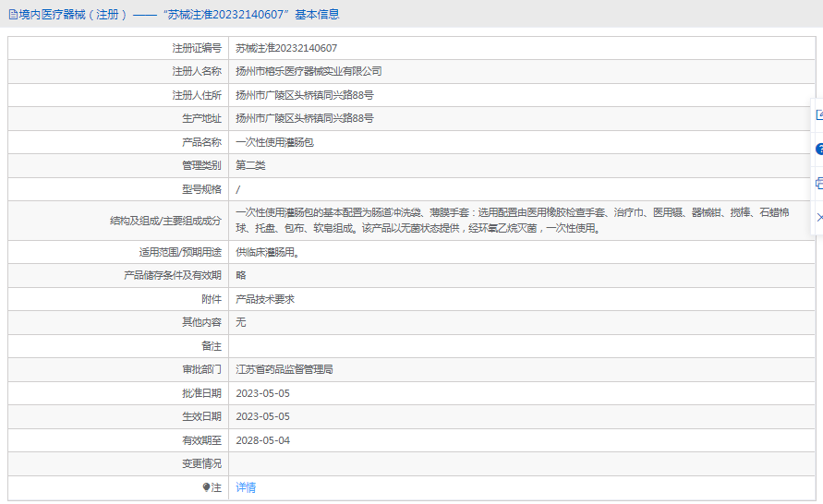Click the 型号规格 label
Image resolution: width=823 pixels, height=504 pixels.
[201, 189]
